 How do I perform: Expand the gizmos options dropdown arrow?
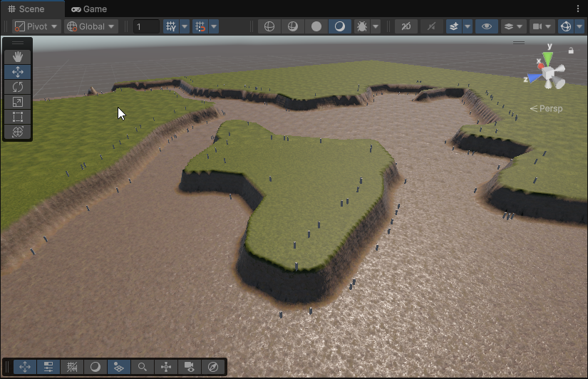coord(579,26)
